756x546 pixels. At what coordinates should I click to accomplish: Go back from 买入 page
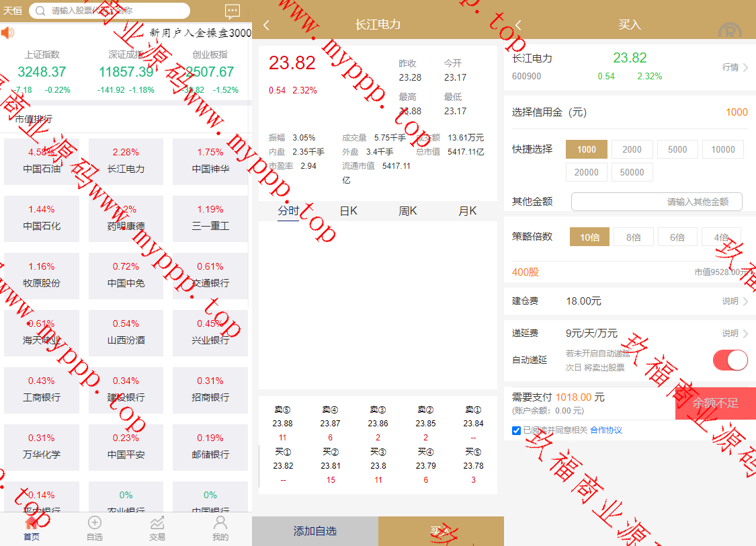coord(518,25)
